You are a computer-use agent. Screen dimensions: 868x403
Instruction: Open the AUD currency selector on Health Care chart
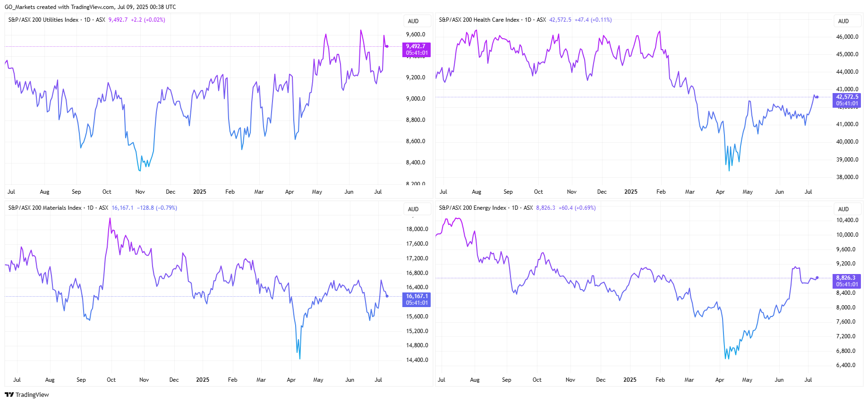tap(843, 21)
